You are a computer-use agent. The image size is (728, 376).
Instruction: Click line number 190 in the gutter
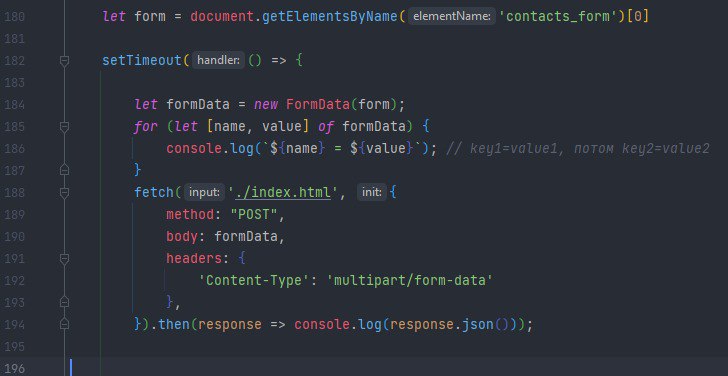[x=14, y=237]
